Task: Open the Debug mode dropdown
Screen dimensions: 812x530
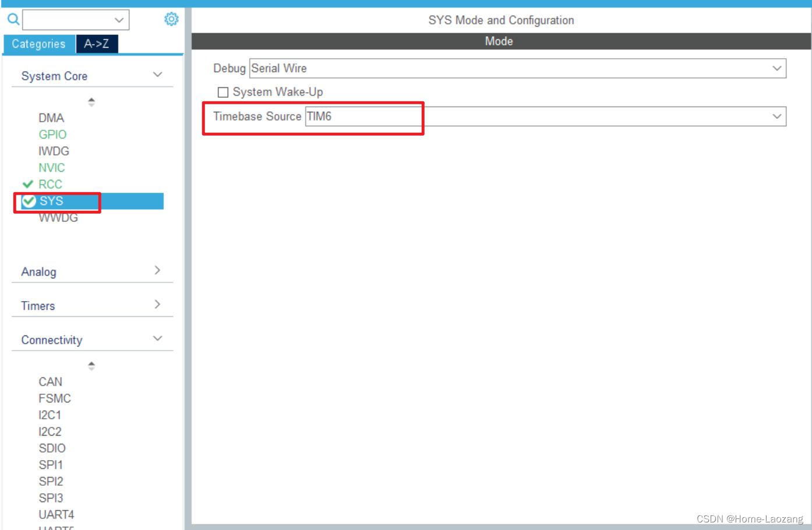Action: 777,68
